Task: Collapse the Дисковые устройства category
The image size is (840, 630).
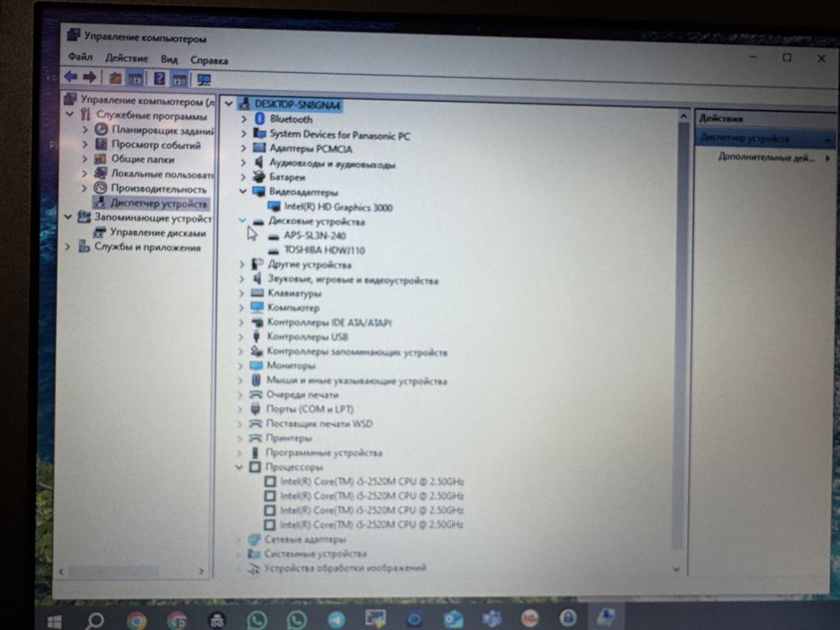Action: point(242,220)
